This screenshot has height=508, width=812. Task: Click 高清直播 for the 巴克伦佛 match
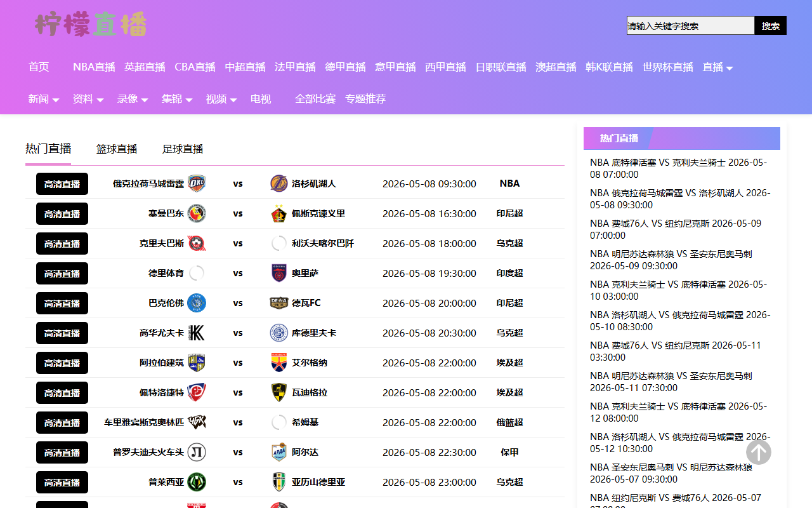(62, 304)
